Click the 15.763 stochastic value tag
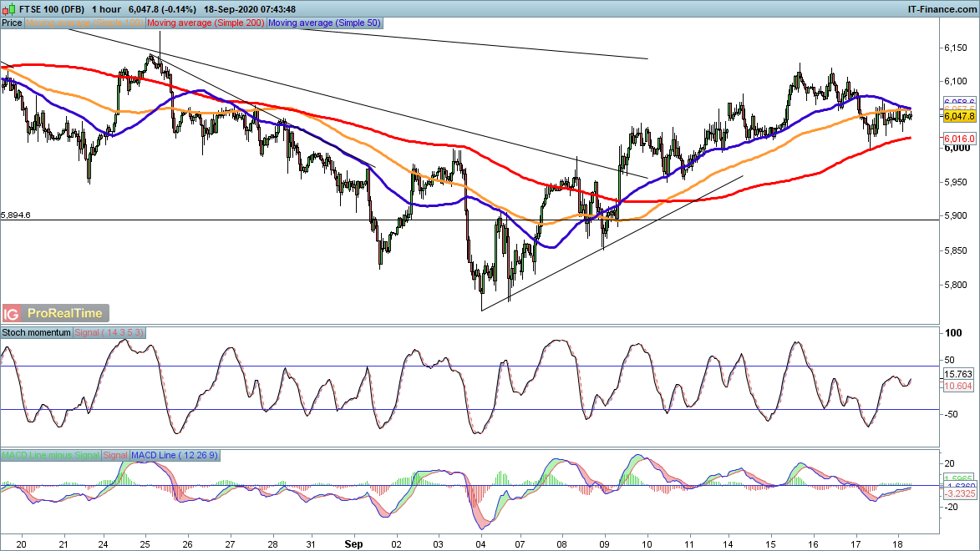Viewport: 980px width, 551px height. [x=958, y=374]
